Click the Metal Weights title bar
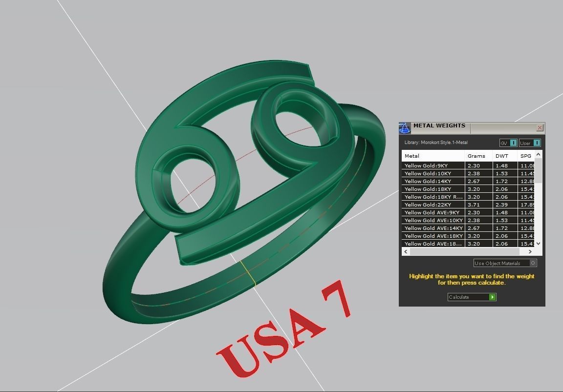Image resolution: width=563 pixels, height=392 pixels. (x=472, y=128)
